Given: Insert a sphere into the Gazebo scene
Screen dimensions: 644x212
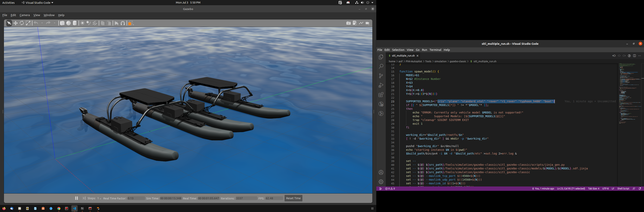Looking at the screenshot, I should (x=69, y=23).
